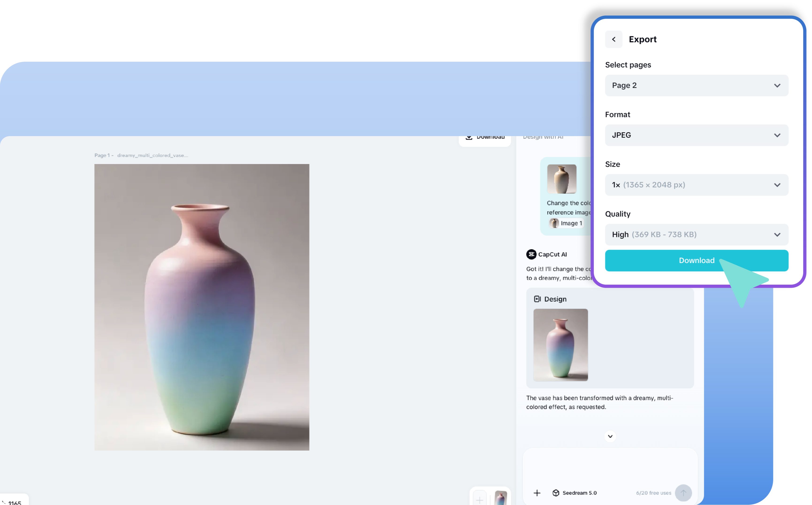Select the generated vase thumbnail in Design card

point(560,345)
